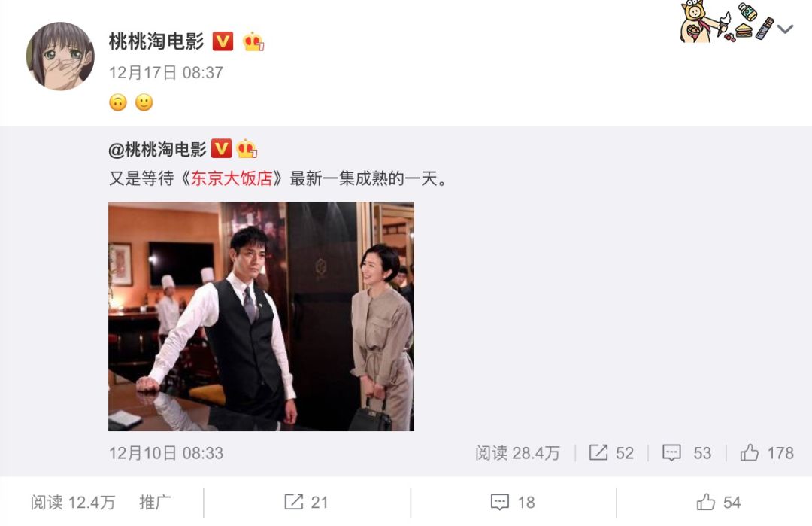
Task: Click the 阅读 12.4万 read count
Action: (72, 502)
